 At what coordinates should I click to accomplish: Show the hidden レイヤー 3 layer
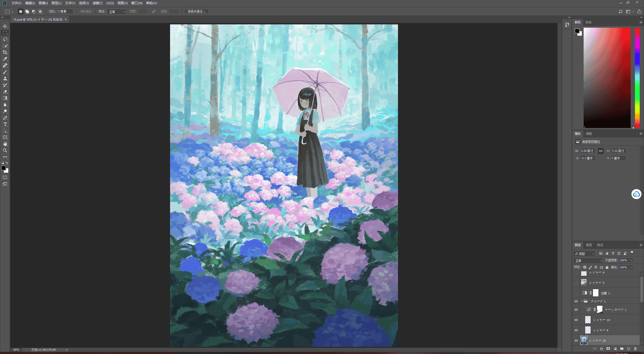576,282
